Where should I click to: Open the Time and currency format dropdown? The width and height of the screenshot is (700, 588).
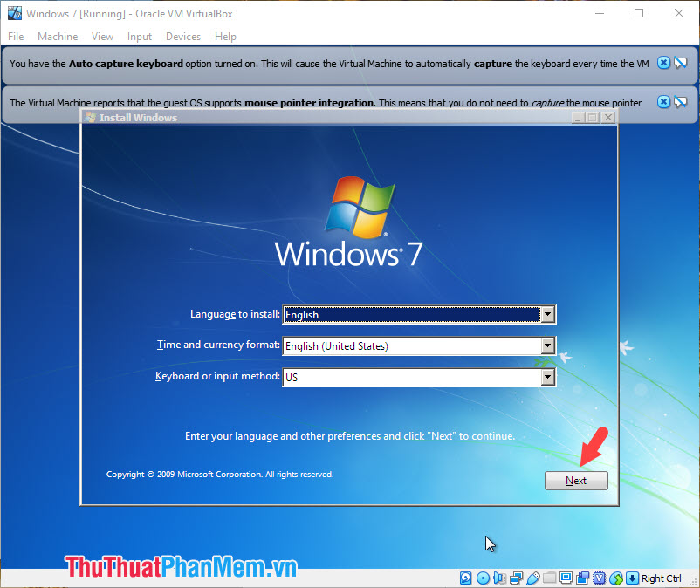point(548,345)
